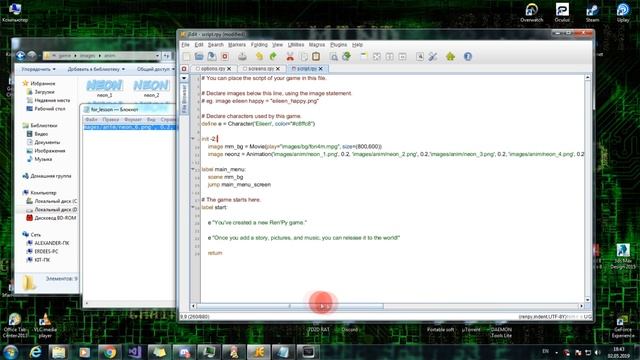The width and height of the screenshot is (640, 360).
Task: Close the screens.rpy tab with its X
Action: (x=278, y=69)
